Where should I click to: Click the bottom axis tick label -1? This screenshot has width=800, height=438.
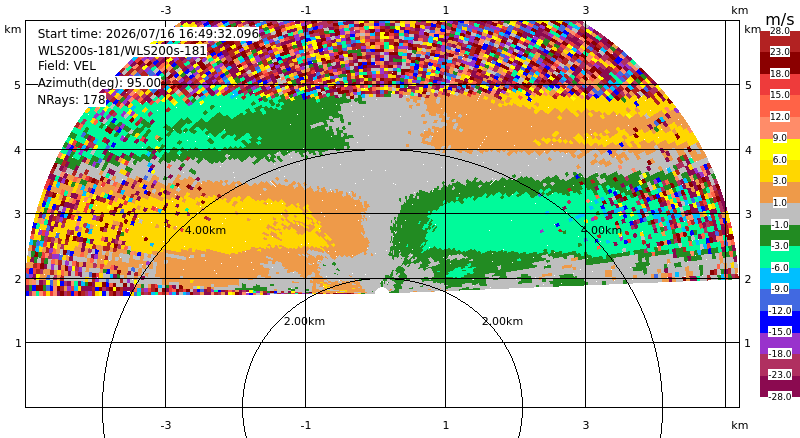(x=306, y=425)
